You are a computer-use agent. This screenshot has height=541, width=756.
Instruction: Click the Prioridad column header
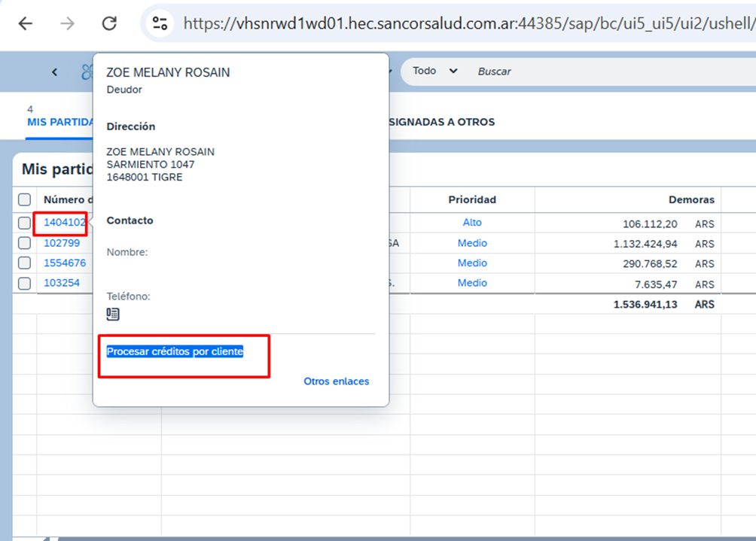tap(472, 200)
